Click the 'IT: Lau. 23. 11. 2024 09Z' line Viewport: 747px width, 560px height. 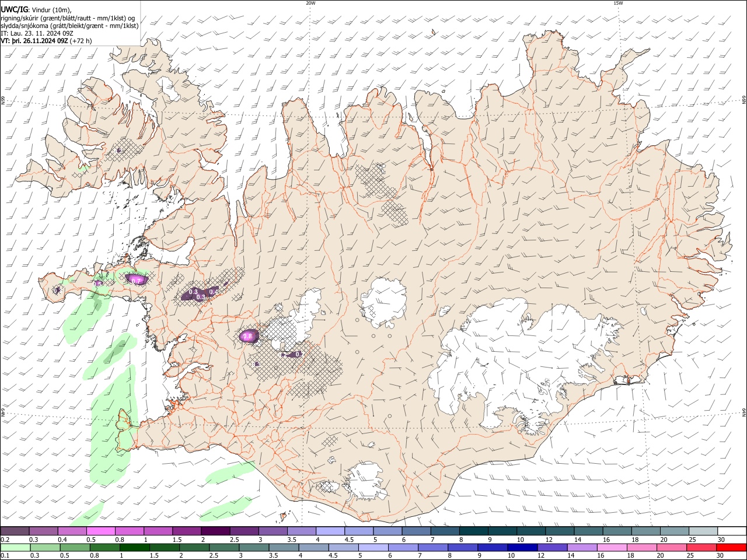click(x=37, y=33)
